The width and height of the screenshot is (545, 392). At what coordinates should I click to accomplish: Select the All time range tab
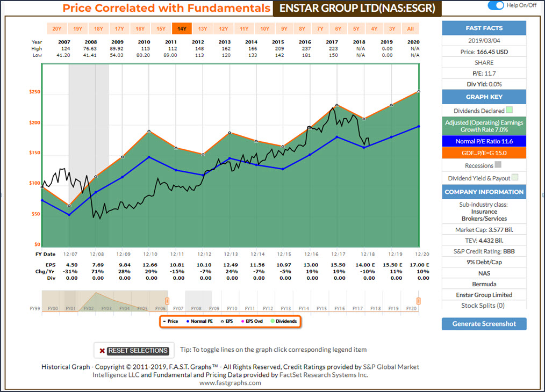411,29
